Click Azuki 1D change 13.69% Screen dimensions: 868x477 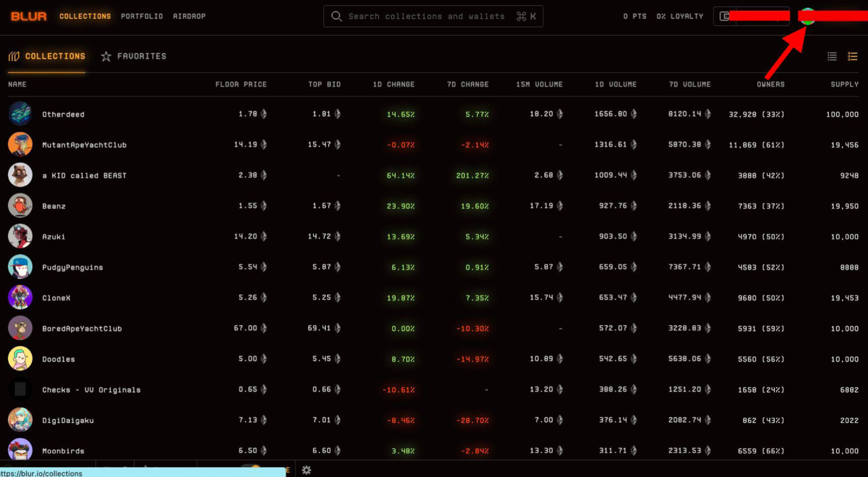[x=401, y=237]
